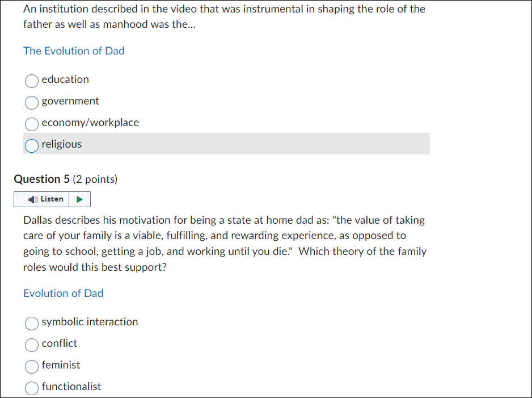Open the "Evolution of Dad" link under Question 5
This screenshot has width=532, height=398.
pyautogui.click(x=63, y=294)
